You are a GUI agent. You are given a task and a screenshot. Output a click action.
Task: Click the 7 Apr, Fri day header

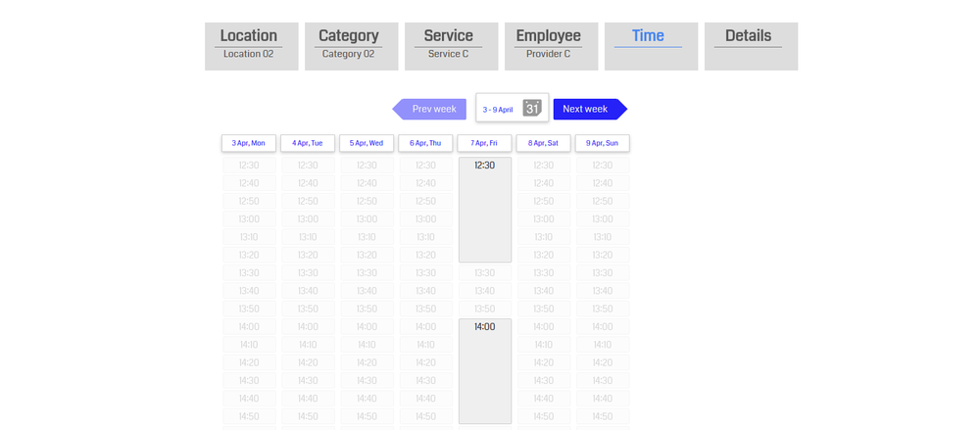(x=484, y=143)
